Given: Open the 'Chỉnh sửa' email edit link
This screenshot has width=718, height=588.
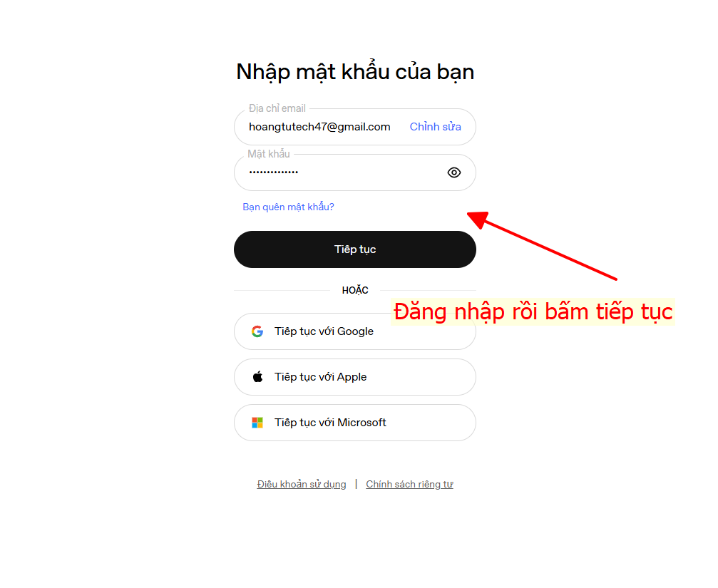Looking at the screenshot, I should coord(435,127).
